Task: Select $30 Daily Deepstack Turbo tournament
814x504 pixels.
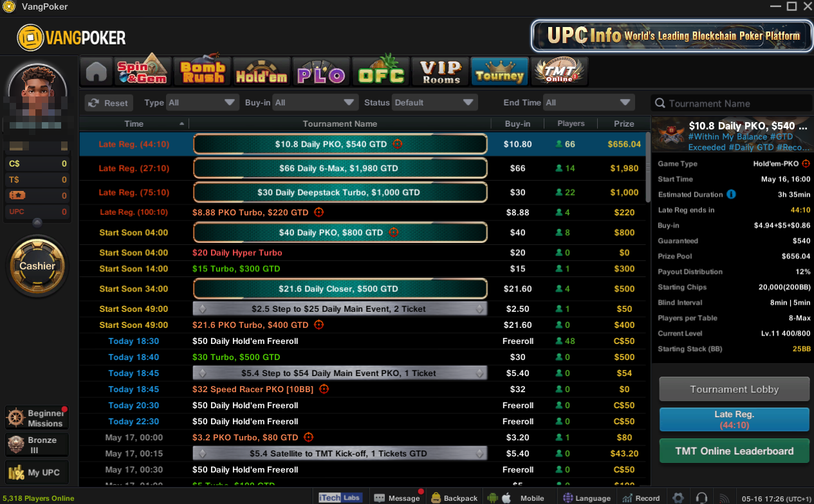Action: pyautogui.click(x=364, y=192)
